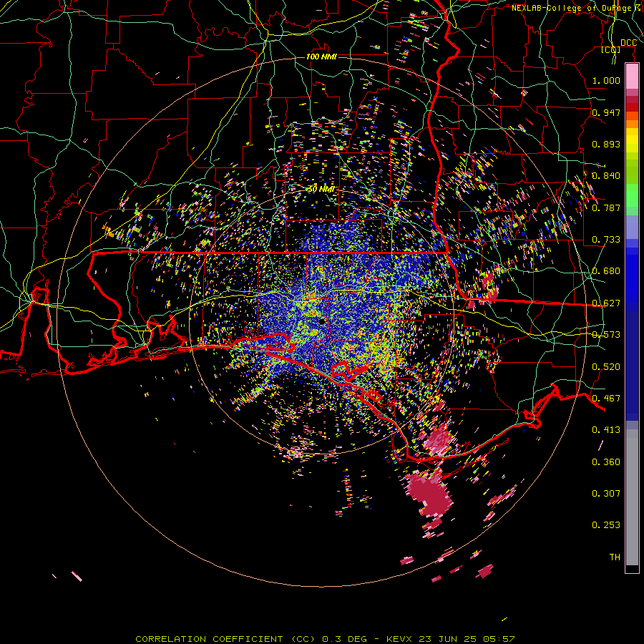
Task: Select the "0.733" value on color scale
Action: coord(606,240)
